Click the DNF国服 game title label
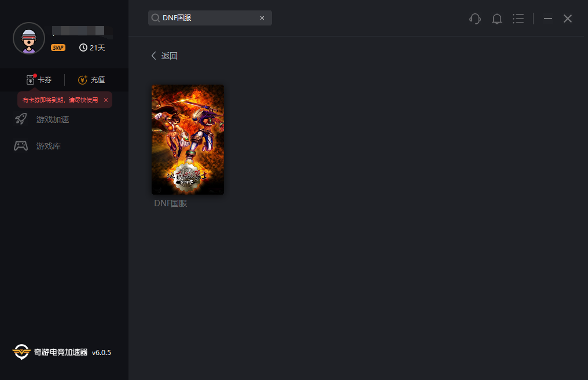The width and height of the screenshot is (588, 380). tap(171, 203)
